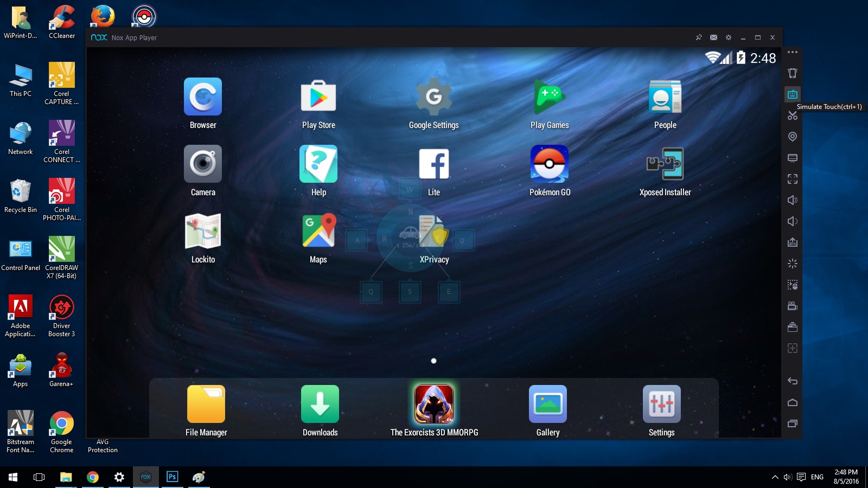Screen dimensions: 868x488
Task: Open Android recent apps button
Action: (793, 423)
